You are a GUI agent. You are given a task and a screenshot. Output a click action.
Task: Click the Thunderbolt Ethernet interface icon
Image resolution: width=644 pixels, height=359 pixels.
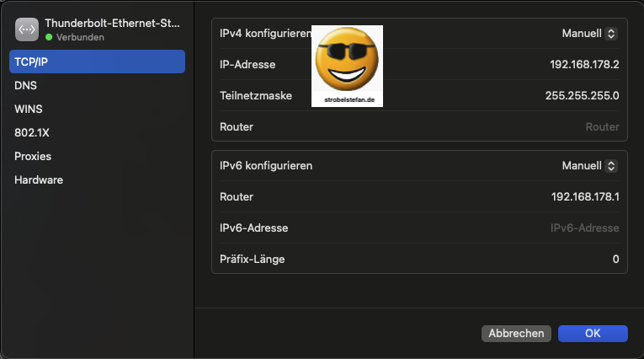(27, 30)
